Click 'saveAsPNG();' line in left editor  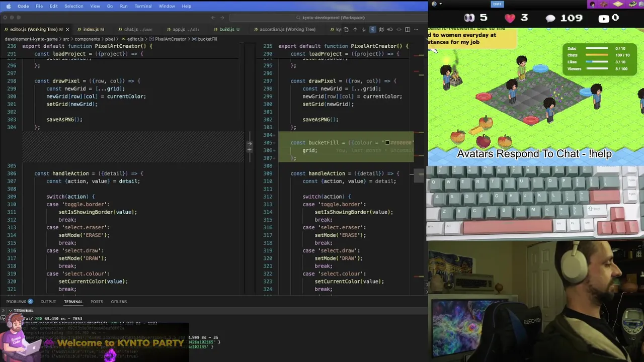click(64, 120)
